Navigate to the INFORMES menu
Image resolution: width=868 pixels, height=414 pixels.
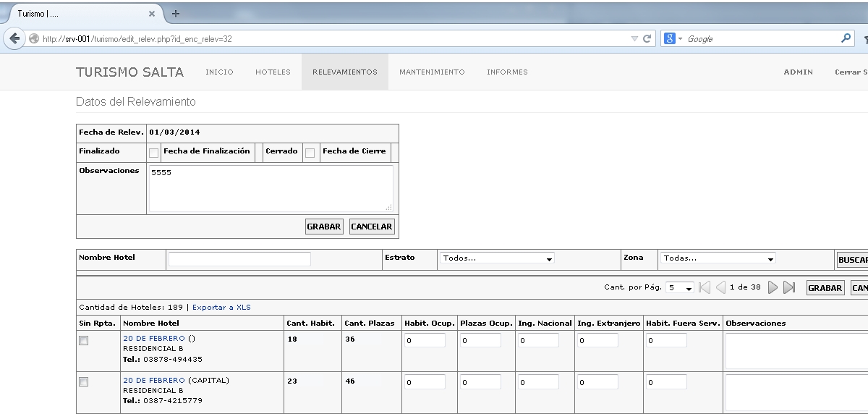[507, 72]
